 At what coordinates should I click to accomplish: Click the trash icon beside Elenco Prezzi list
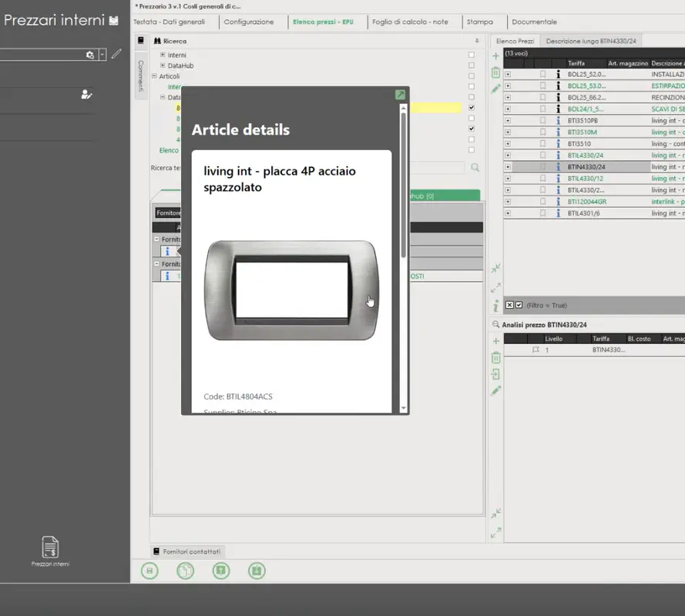[x=495, y=72]
